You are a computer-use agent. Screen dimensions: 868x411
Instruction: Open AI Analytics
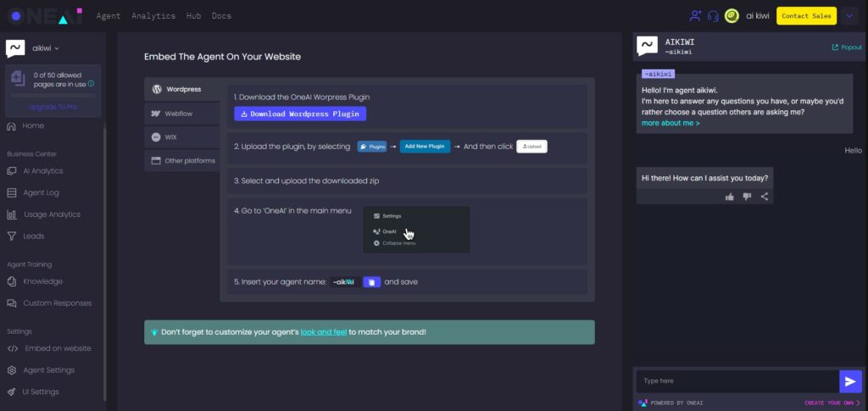coord(35,171)
